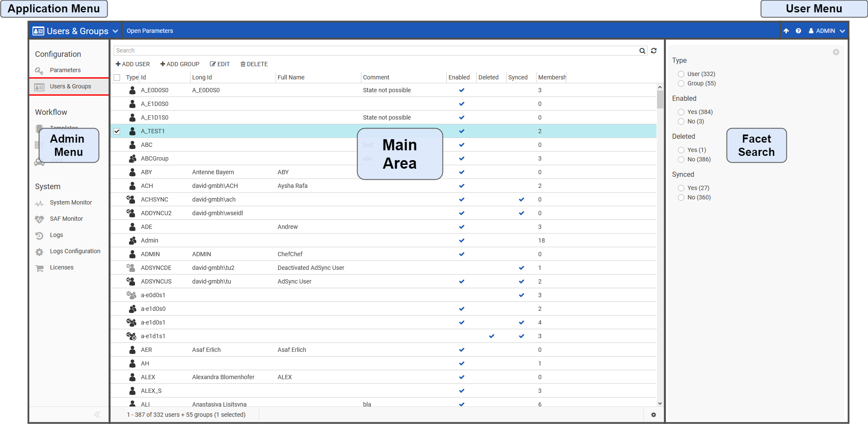Tick the select-all header checkbox

click(x=117, y=78)
